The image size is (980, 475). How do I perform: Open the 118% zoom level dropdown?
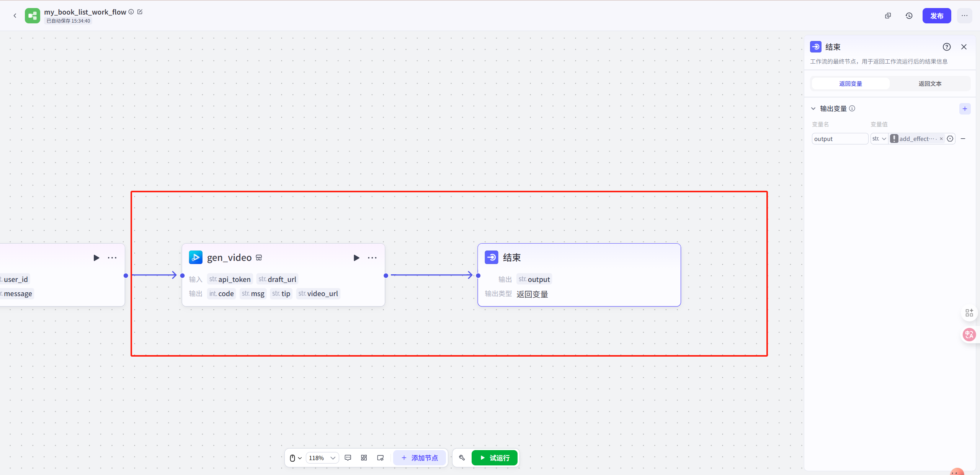[x=322, y=458]
